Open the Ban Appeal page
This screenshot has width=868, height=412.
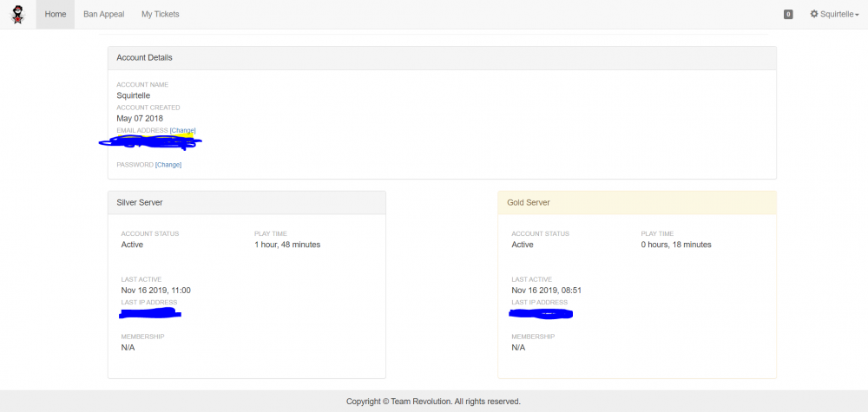(104, 15)
